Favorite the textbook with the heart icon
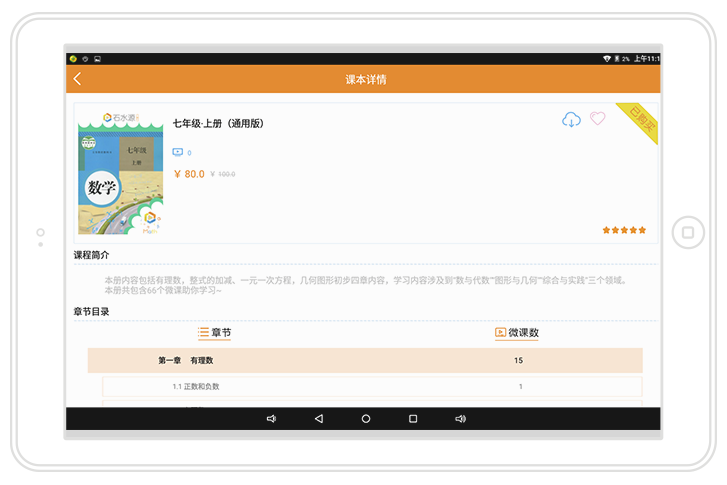Image resolution: width=727 pixels, height=485 pixels. tap(597, 119)
